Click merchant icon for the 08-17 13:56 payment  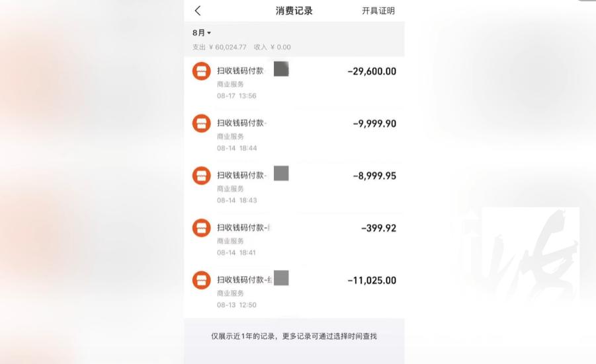click(201, 71)
